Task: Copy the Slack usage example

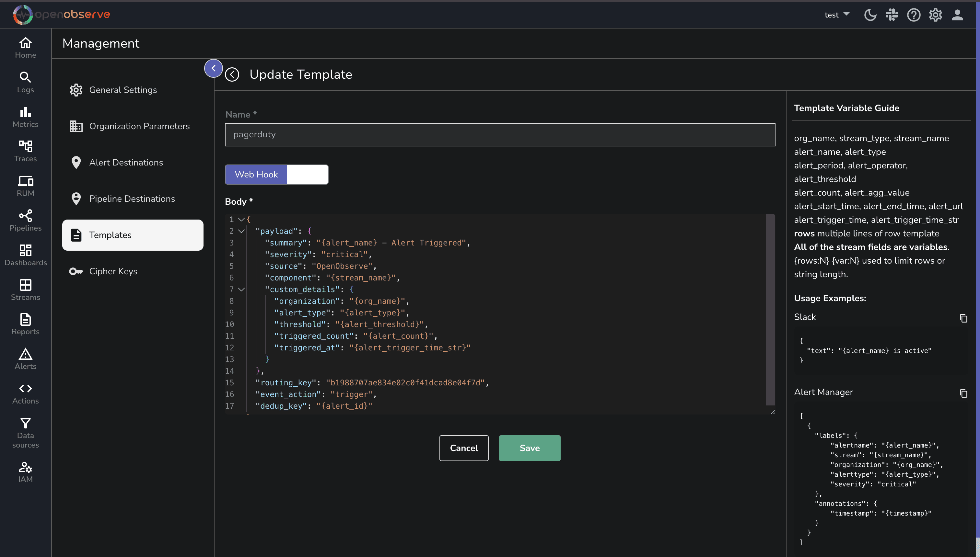Action: (963, 318)
